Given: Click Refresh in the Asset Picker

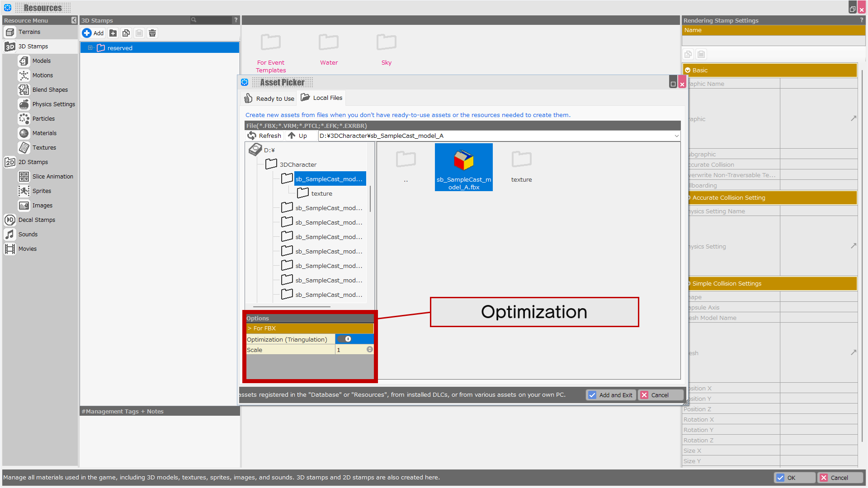Looking at the screenshot, I should [x=265, y=136].
